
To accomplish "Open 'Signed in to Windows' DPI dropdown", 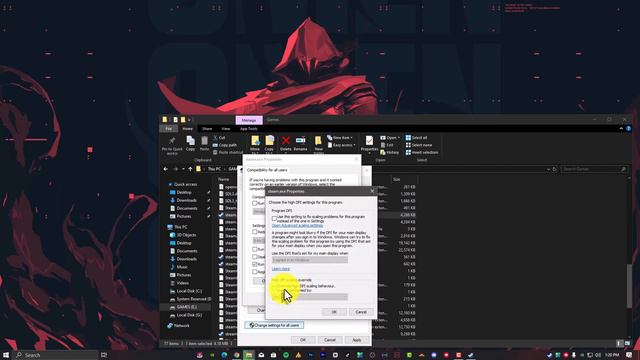I will coord(310,260).
